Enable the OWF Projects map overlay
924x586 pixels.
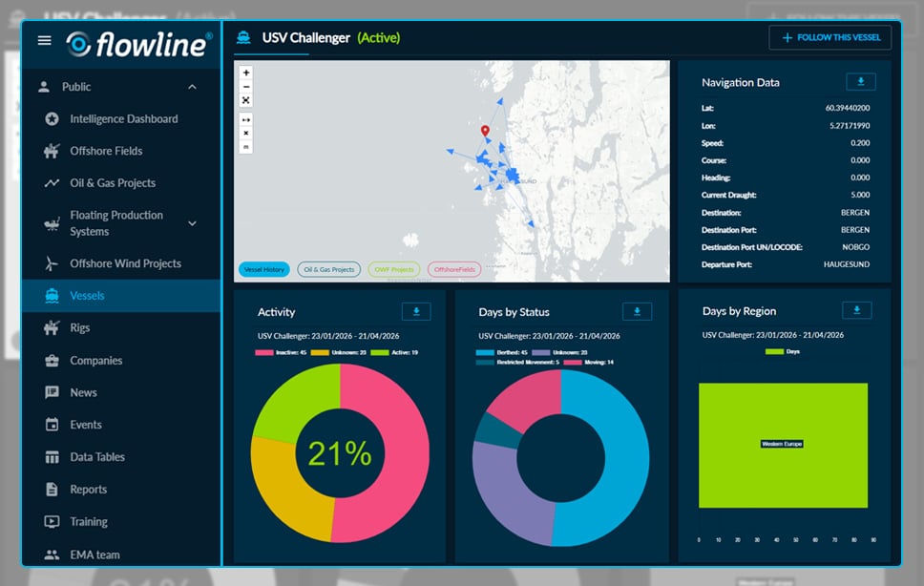tap(393, 269)
